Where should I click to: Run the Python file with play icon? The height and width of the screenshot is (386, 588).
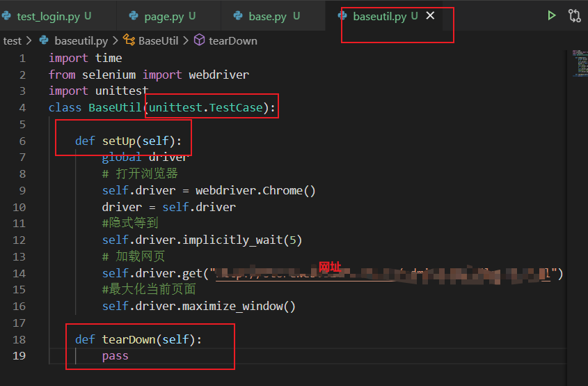pyautogui.click(x=551, y=16)
